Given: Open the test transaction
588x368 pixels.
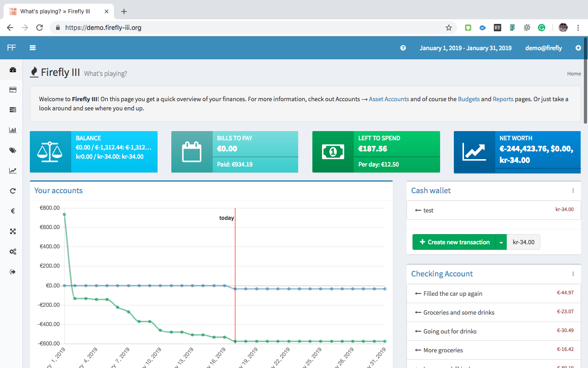Looking at the screenshot, I should coord(429,210).
